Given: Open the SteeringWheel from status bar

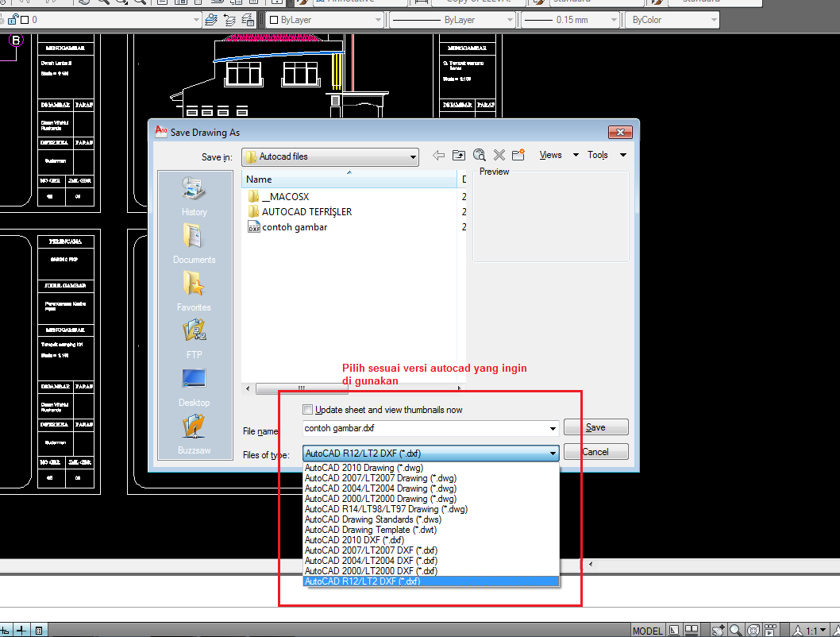Looking at the screenshot, I should [x=753, y=631].
